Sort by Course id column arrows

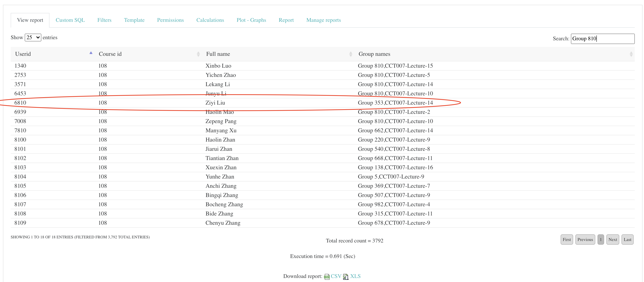[x=198, y=54]
